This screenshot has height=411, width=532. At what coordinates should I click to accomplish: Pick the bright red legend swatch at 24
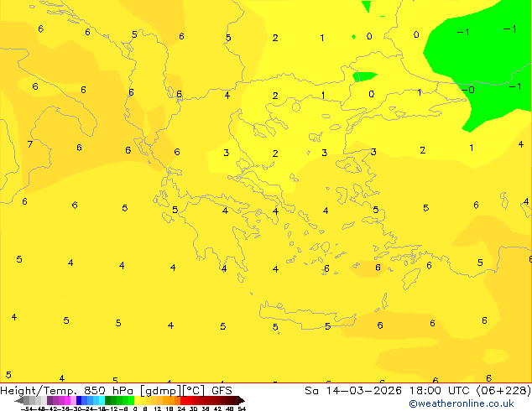[x=183, y=400]
